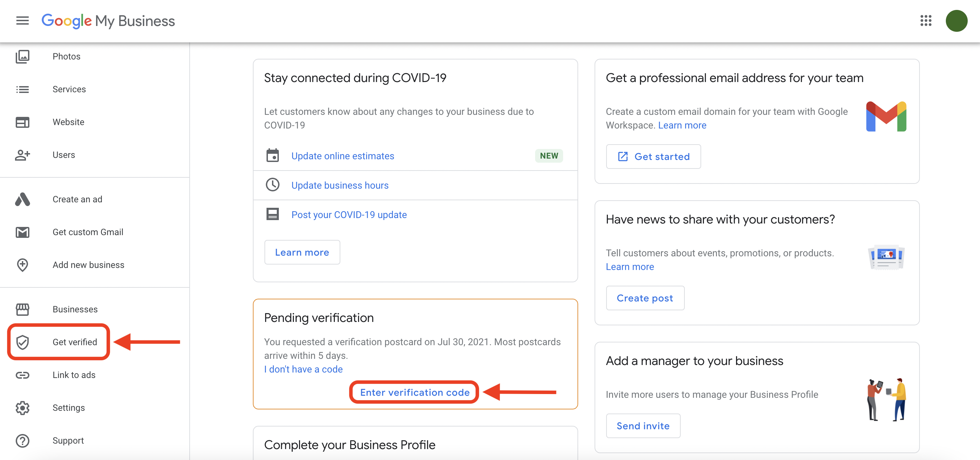Open Businesses in the sidebar
Image resolution: width=980 pixels, height=460 pixels.
click(75, 309)
